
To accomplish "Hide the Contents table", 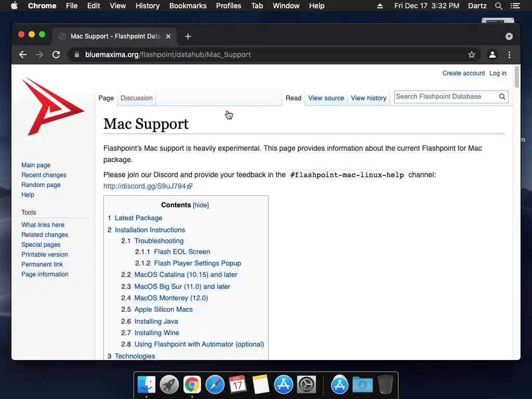I will click(201, 205).
